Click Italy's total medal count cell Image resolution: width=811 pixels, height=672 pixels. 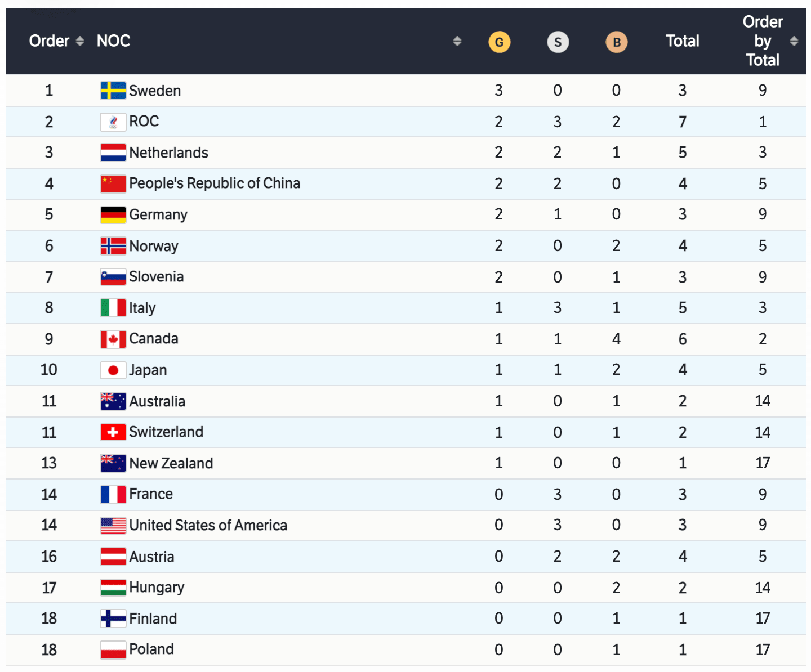682,308
